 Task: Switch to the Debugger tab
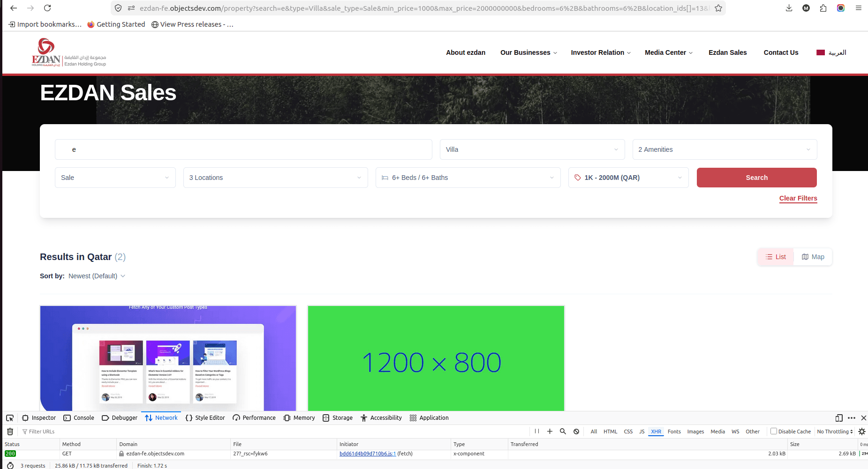[120, 418]
